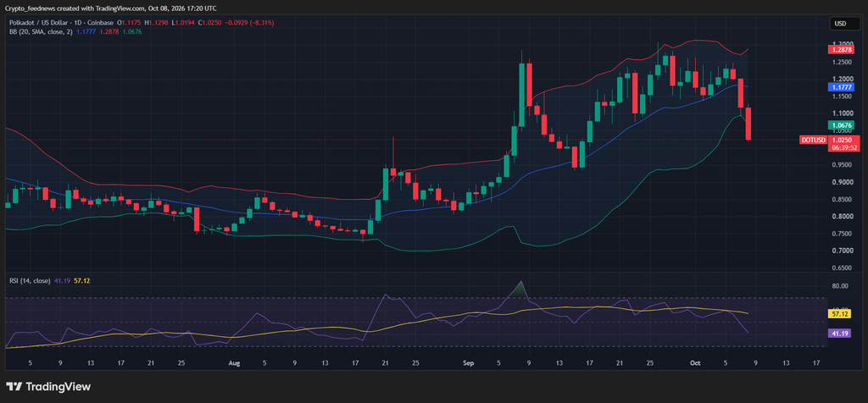Viewport: 868px width, 403px height.
Task: Click the Oct label on the time axis
Action: [x=695, y=363]
